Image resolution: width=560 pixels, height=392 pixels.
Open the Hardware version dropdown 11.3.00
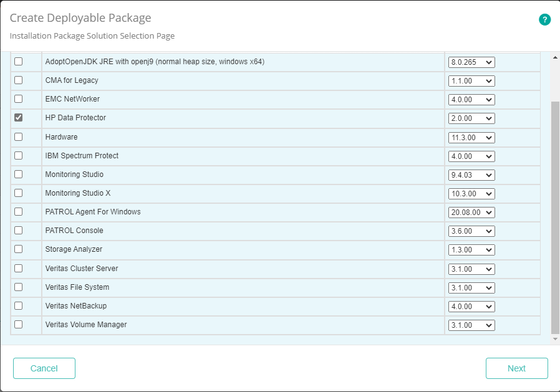coord(471,138)
